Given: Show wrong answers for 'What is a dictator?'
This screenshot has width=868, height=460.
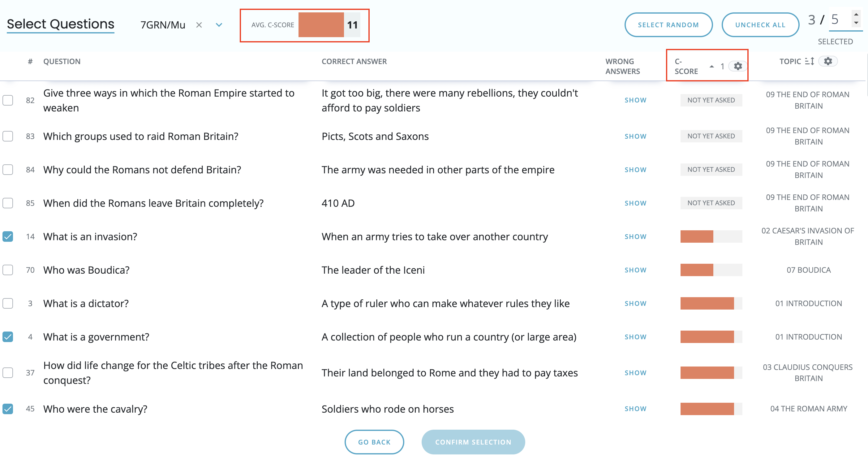Looking at the screenshot, I should [x=635, y=303].
